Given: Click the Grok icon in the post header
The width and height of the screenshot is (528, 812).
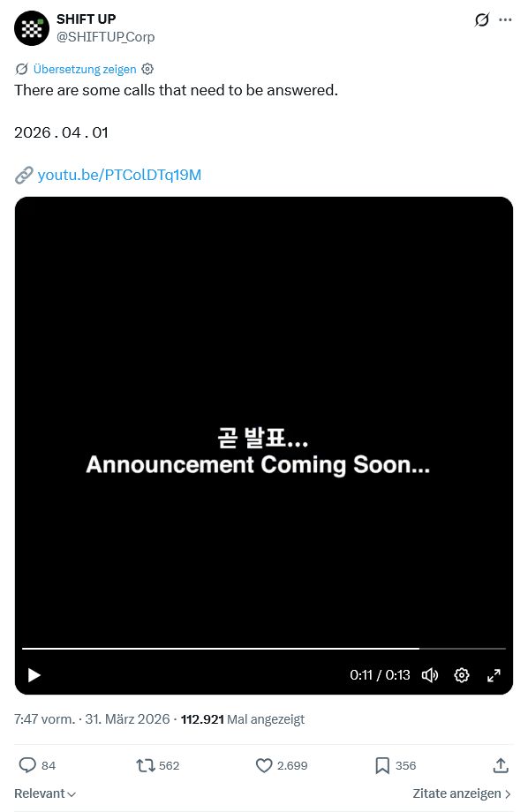Looking at the screenshot, I should tap(482, 19).
